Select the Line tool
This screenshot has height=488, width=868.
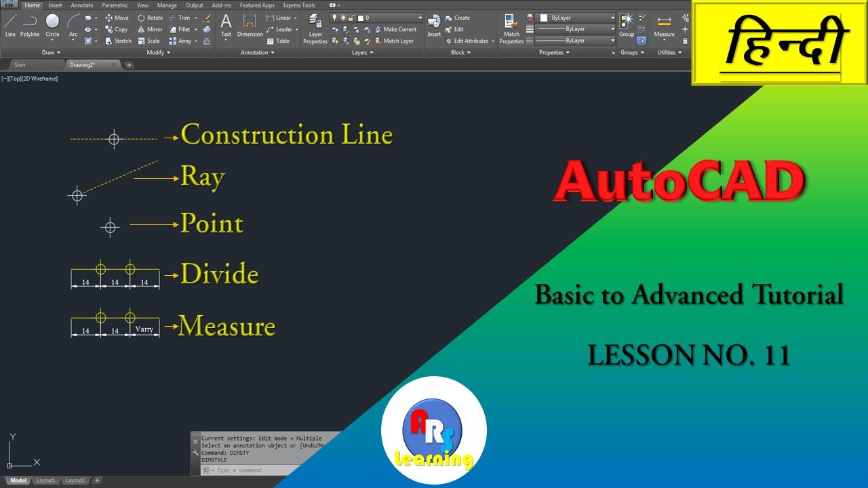point(10,25)
